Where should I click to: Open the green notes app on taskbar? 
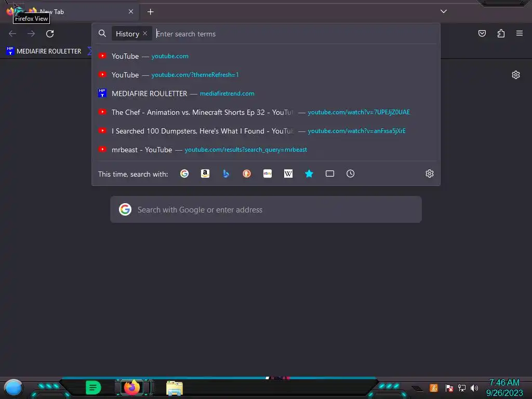point(94,388)
